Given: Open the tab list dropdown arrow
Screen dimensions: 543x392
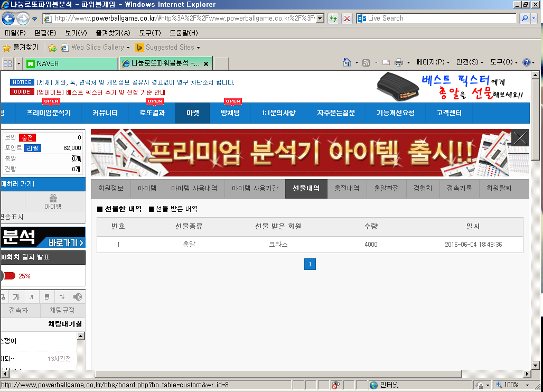Looking at the screenshot, I should point(18,64).
